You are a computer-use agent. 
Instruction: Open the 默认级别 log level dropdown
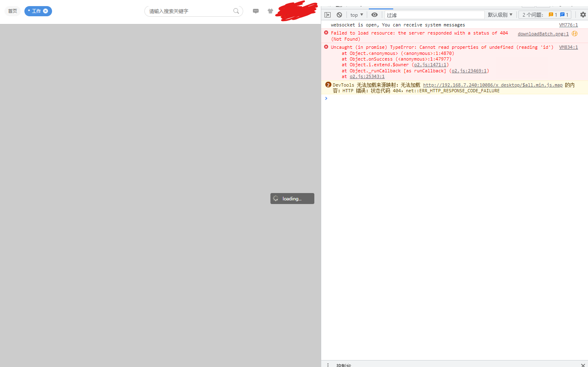tap(500, 15)
